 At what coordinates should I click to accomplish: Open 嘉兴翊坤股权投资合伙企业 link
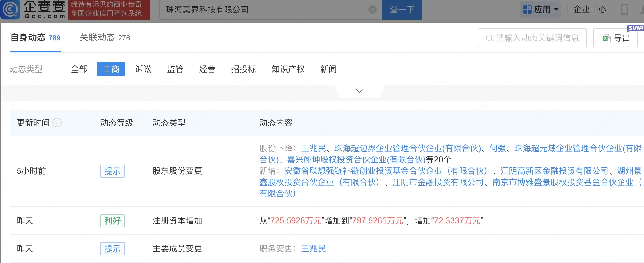click(356, 159)
